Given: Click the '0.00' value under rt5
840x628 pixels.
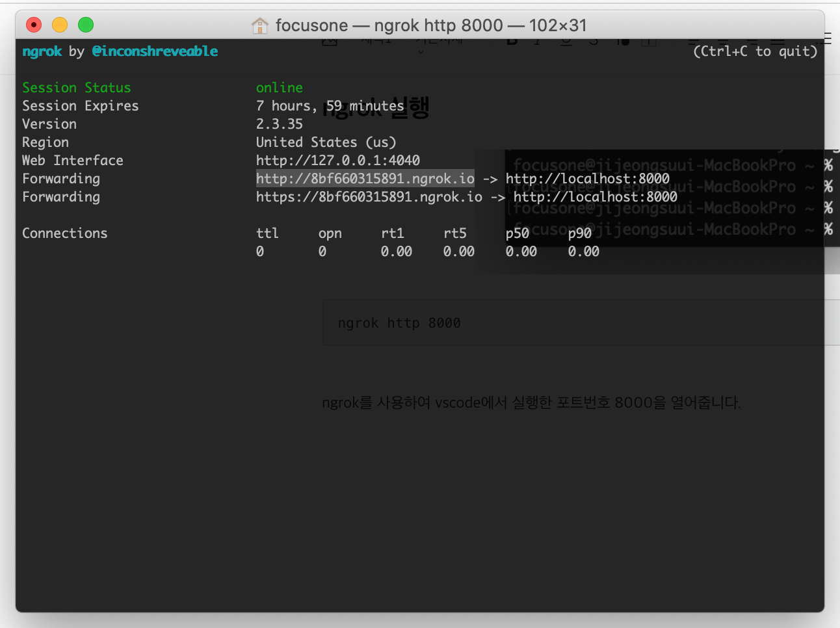Looking at the screenshot, I should [x=459, y=252].
